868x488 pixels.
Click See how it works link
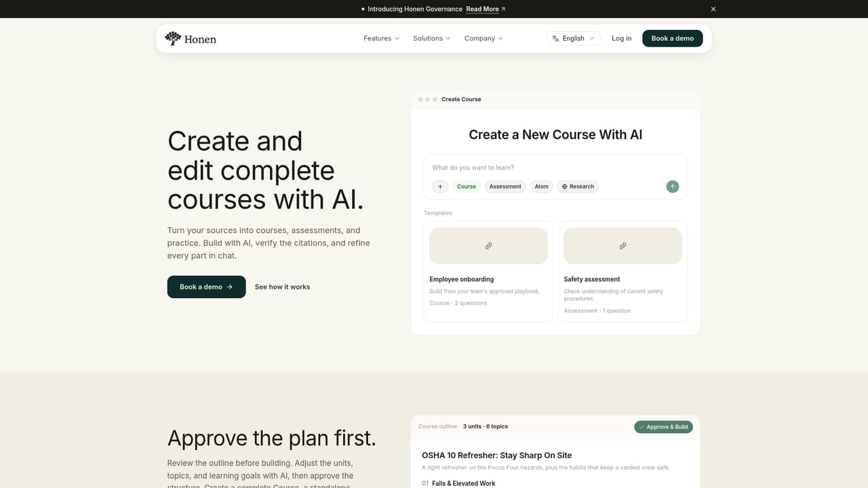point(282,287)
